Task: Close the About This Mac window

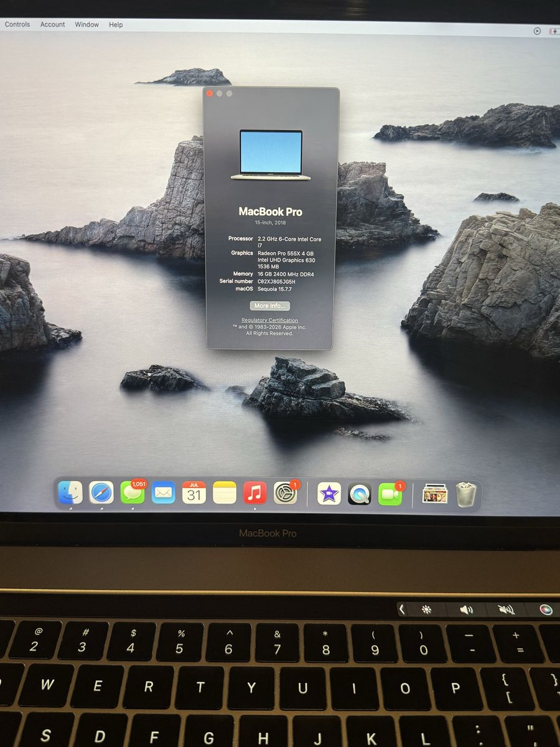Action: (210, 93)
